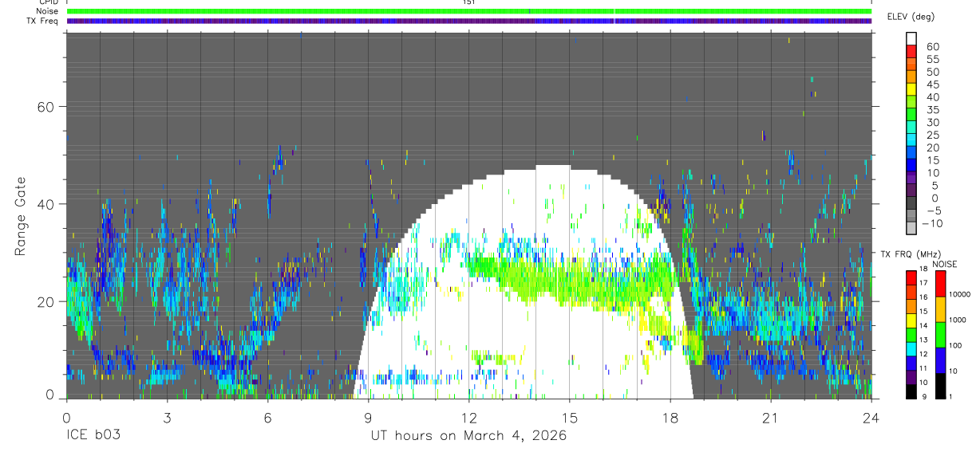Screen dimensions: 980x452
Task: Click the CPID value '151' at top
Action: click(x=469, y=2)
